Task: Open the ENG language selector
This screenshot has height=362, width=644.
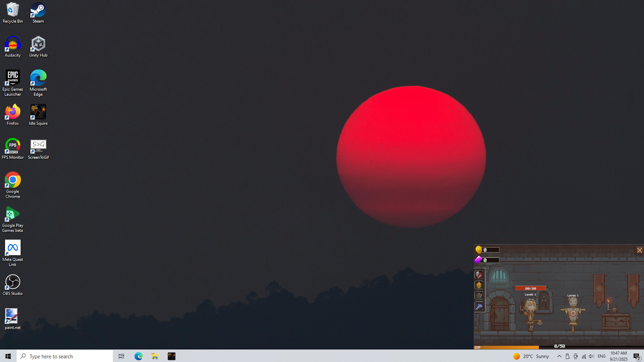Action: (x=601, y=356)
